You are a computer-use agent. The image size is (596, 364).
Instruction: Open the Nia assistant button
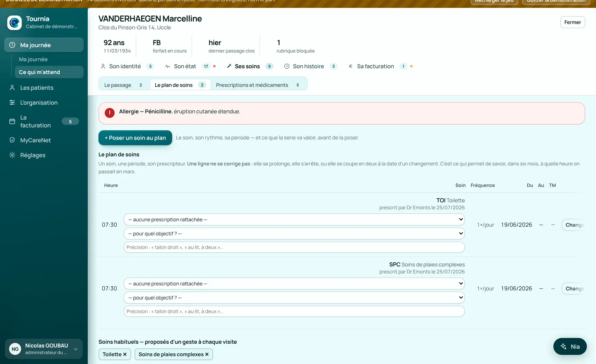(x=570, y=347)
